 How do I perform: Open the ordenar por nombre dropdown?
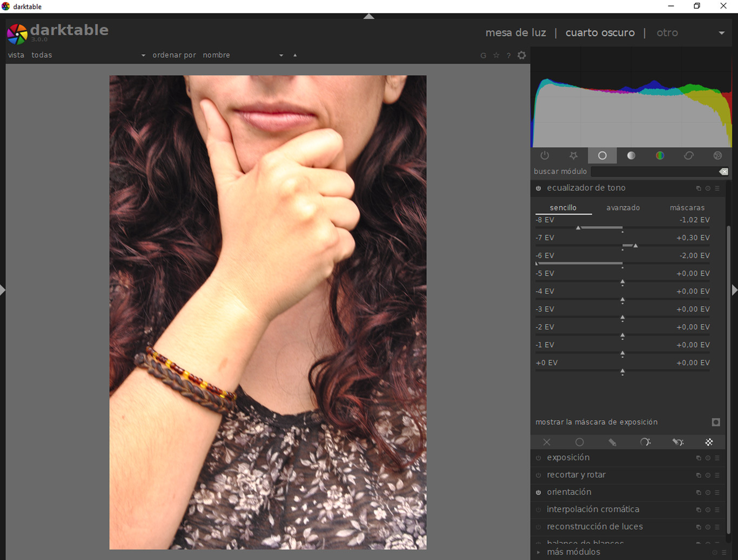[281, 55]
